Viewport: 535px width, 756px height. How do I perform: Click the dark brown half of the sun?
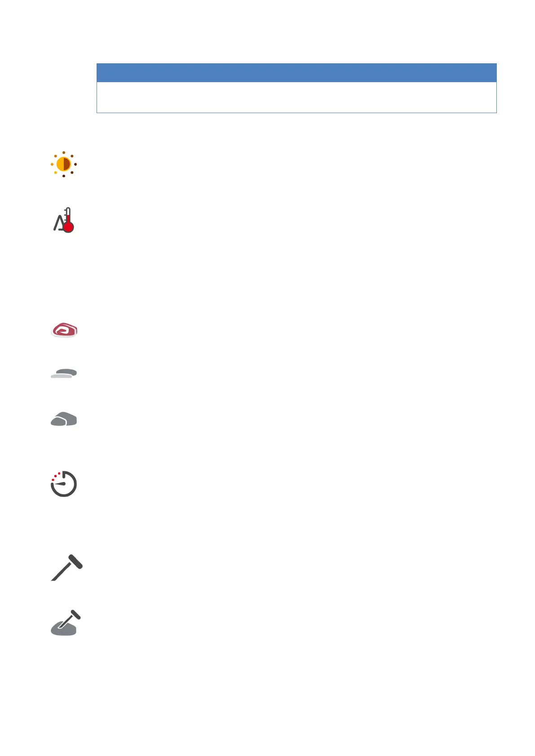[67, 164]
